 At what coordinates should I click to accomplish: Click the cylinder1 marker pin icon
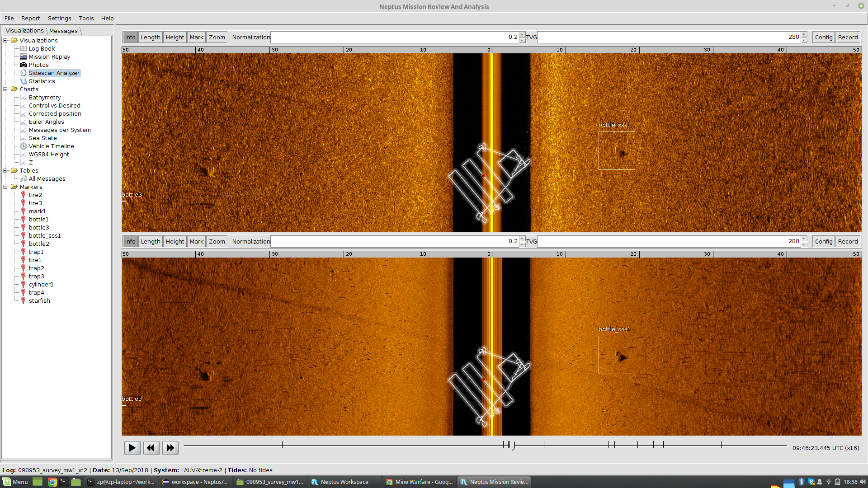pyautogui.click(x=24, y=284)
